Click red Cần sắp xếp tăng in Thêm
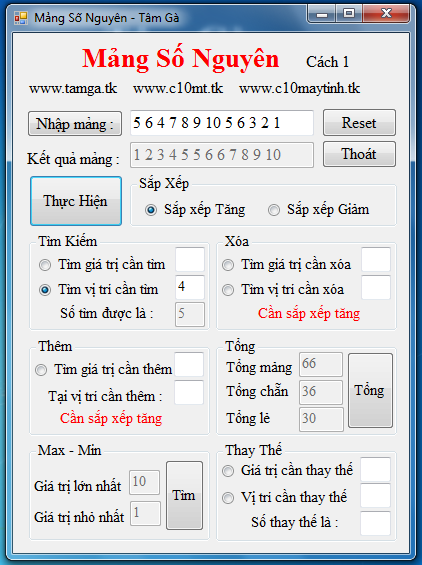Image resolution: width=422 pixels, height=565 pixels. pyautogui.click(x=111, y=419)
